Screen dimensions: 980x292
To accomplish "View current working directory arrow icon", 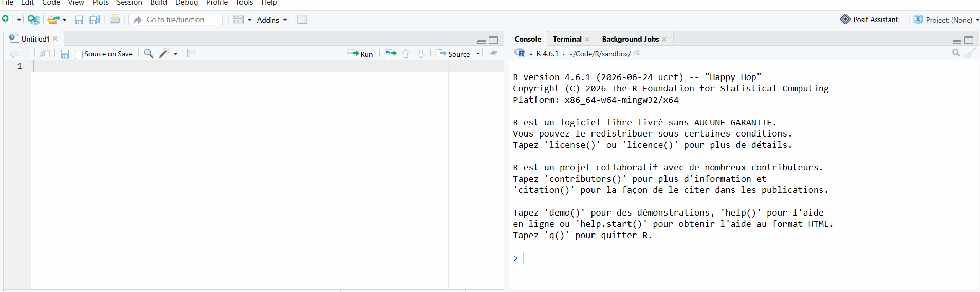I will [x=637, y=53].
